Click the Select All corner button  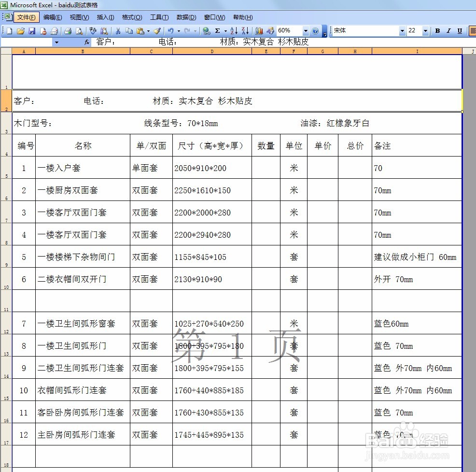point(6,51)
